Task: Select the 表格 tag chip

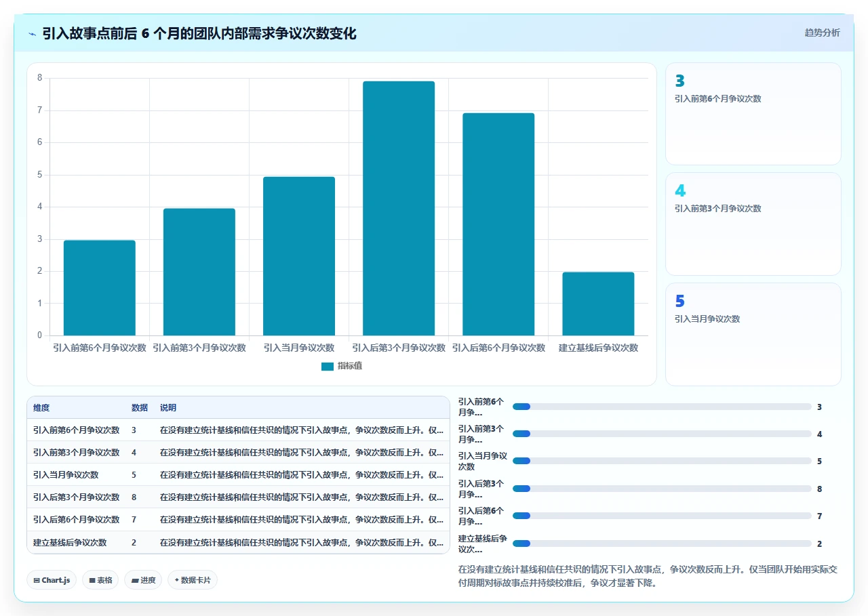Action: point(100,580)
